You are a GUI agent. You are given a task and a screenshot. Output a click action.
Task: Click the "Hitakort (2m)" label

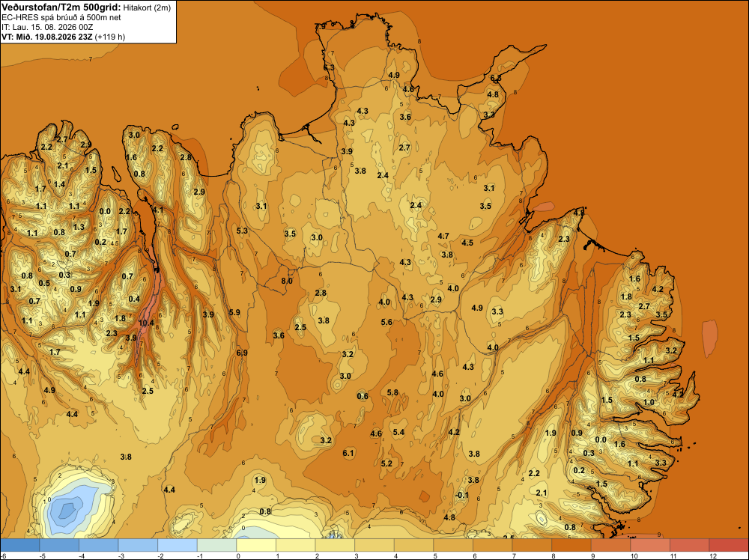[x=146, y=7]
